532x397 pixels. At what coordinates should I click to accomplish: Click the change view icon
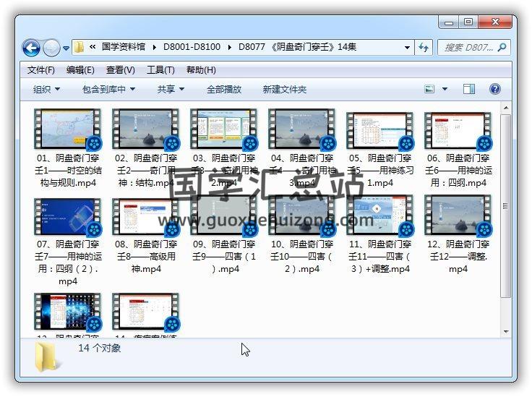[x=430, y=89]
